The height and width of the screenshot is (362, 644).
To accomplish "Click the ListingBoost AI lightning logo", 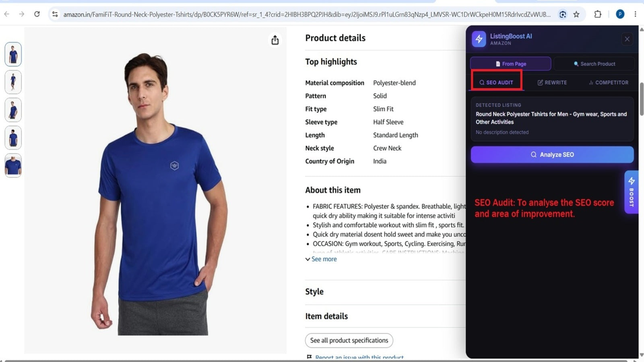I will pos(479,39).
